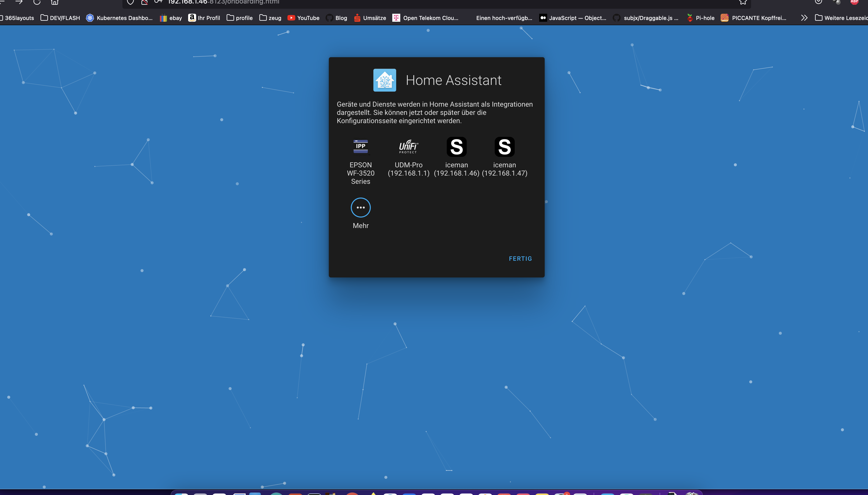This screenshot has width=868, height=495.
Task: Show more bookmarks via double chevron
Action: click(804, 18)
